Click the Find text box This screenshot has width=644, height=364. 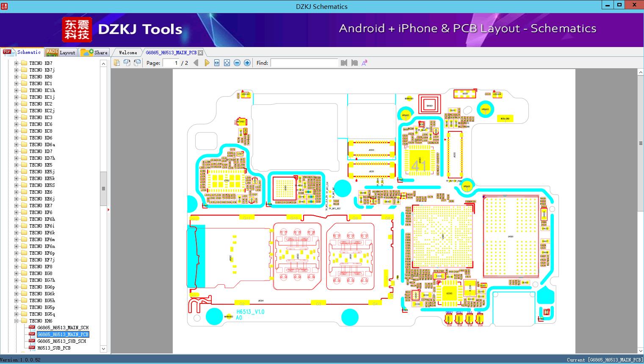pos(304,63)
